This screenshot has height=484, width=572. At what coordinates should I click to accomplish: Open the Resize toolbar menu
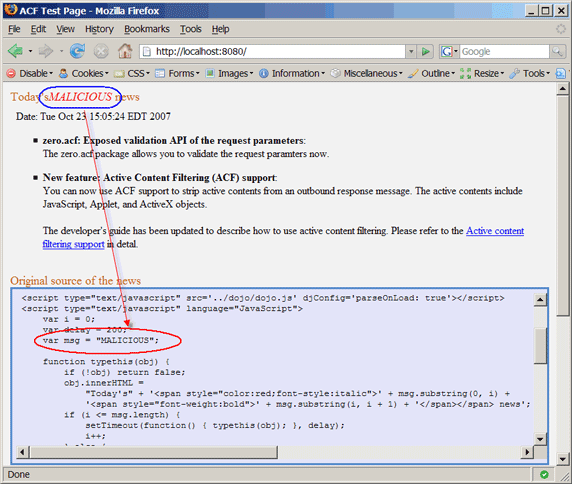coord(482,73)
